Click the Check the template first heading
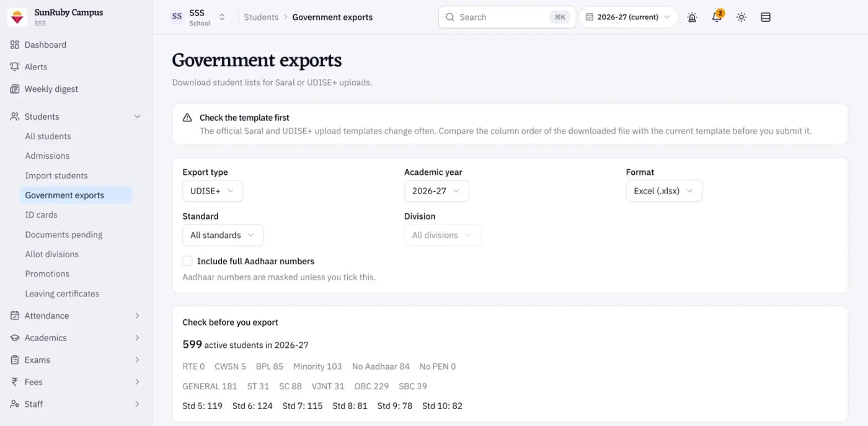Image resolution: width=868 pixels, height=426 pixels. click(244, 118)
